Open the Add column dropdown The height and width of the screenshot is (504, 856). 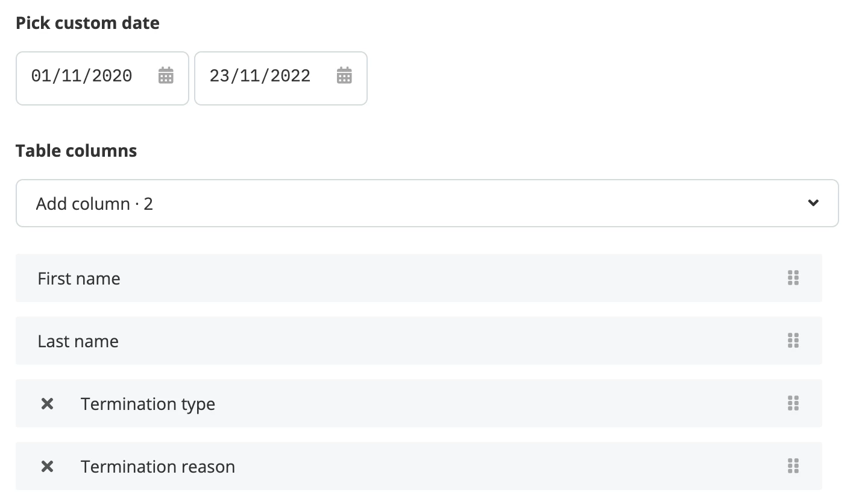tap(427, 203)
